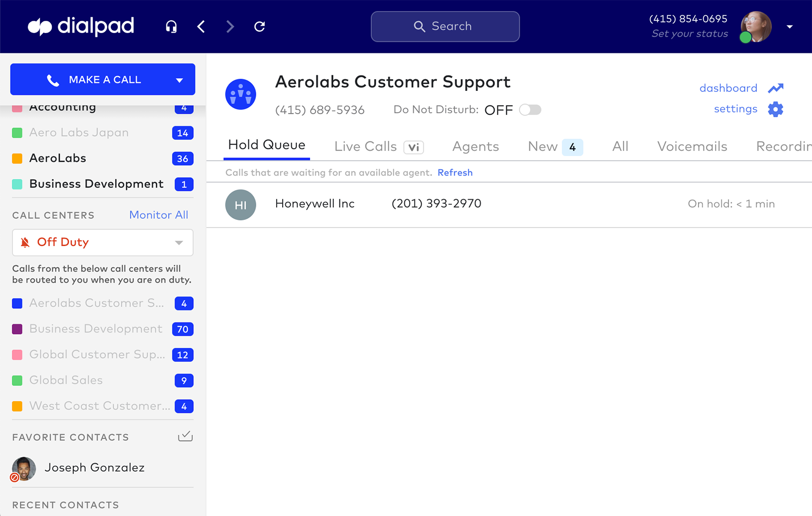The height and width of the screenshot is (516, 812).
Task: Click the Make a Call button
Action: click(103, 79)
